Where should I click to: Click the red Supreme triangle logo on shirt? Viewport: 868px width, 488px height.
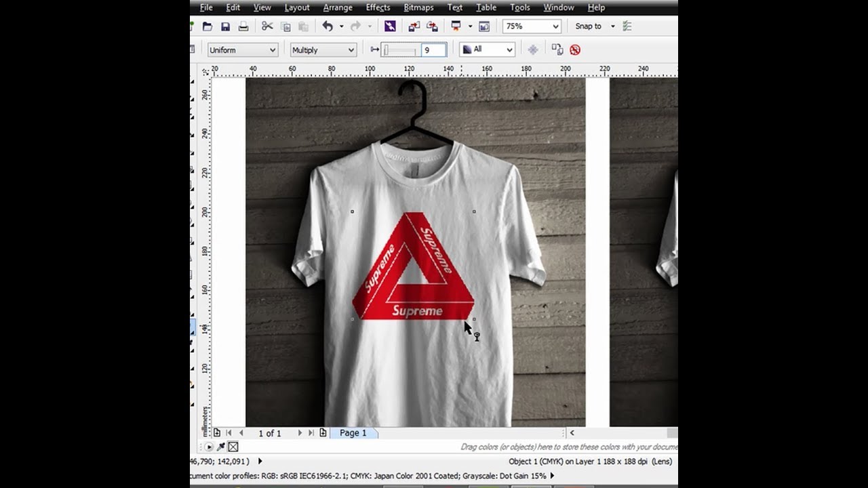click(x=412, y=266)
